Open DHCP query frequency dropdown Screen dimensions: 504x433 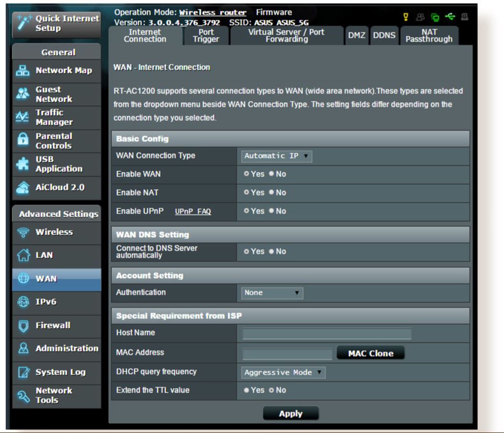point(283,372)
